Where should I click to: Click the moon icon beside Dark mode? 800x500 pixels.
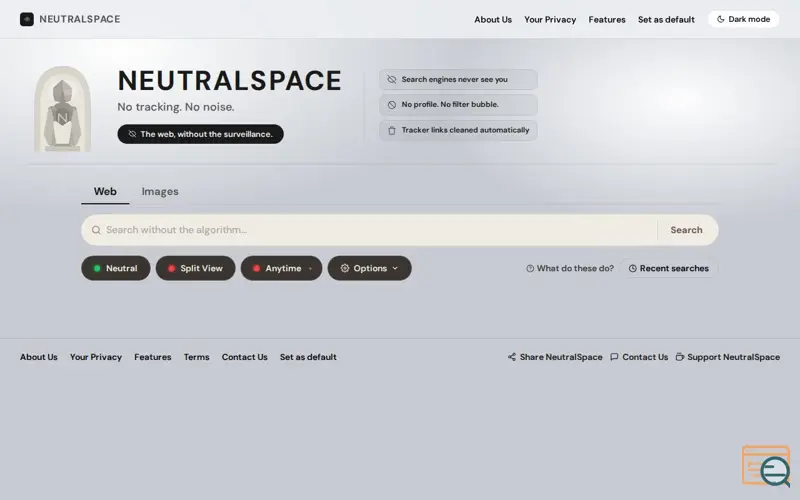(721, 19)
